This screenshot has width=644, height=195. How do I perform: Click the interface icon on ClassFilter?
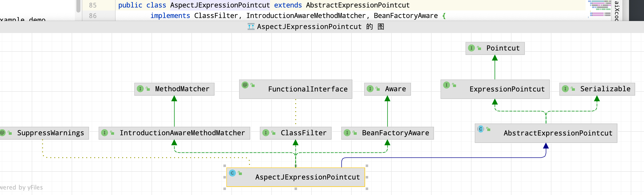(x=266, y=133)
